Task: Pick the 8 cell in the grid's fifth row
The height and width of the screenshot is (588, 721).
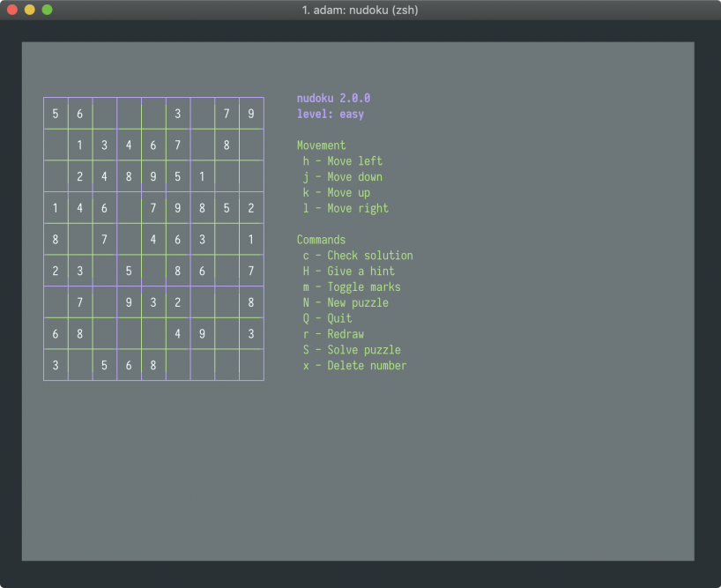Action: click(56, 240)
